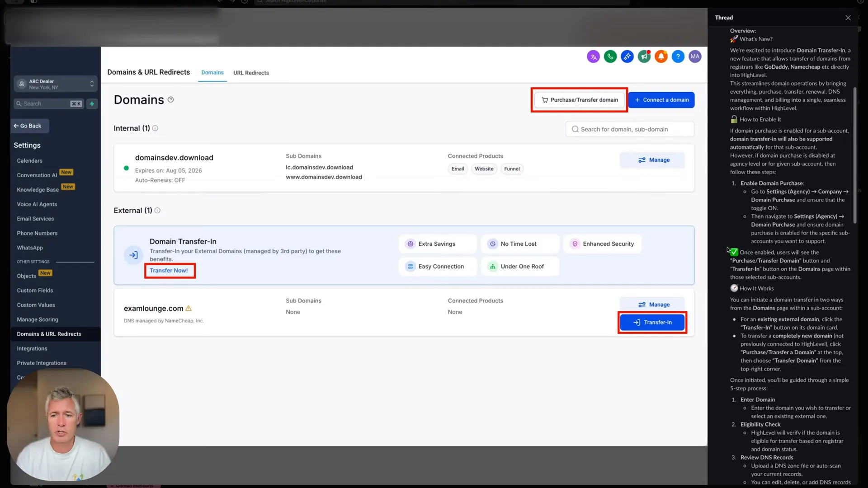Focus the Search for domain, sub-domain field
Viewport: 868px width, 488px height.
pyautogui.click(x=630, y=129)
